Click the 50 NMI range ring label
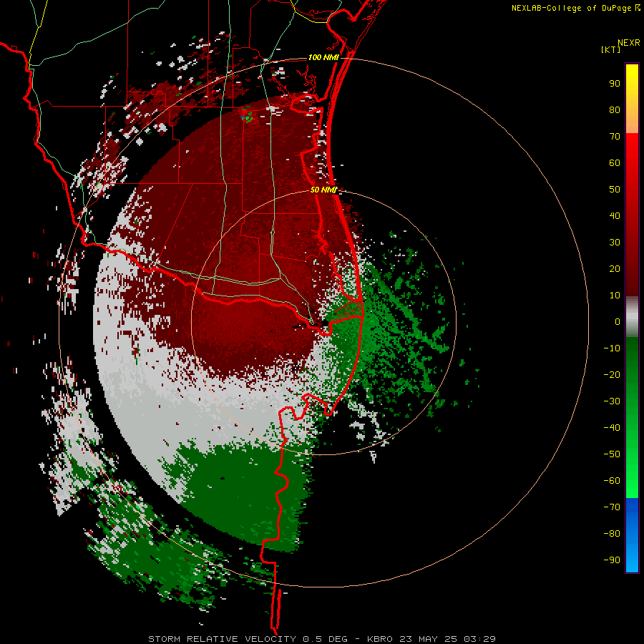 pos(323,190)
